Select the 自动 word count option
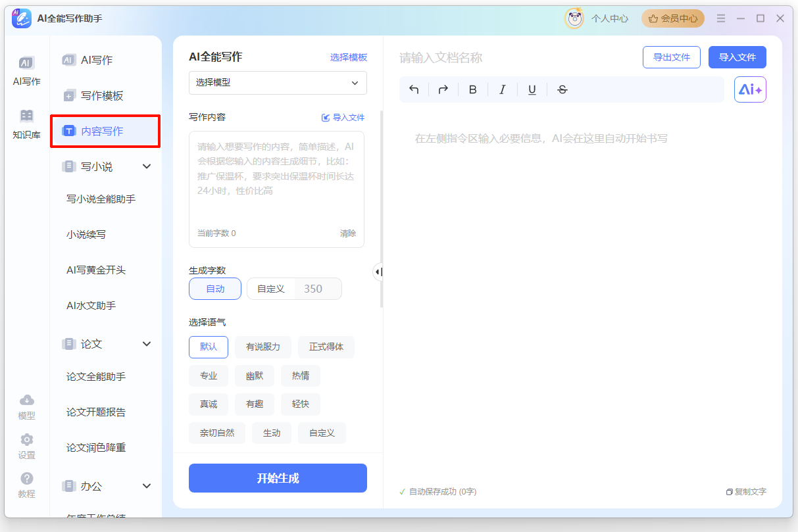The image size is (798, 532). coord(214,288)
